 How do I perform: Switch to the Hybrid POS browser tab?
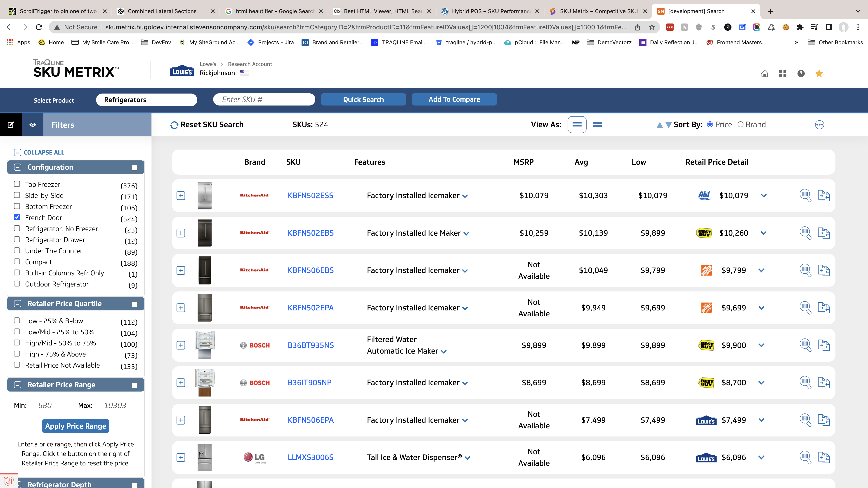point(491,11)
